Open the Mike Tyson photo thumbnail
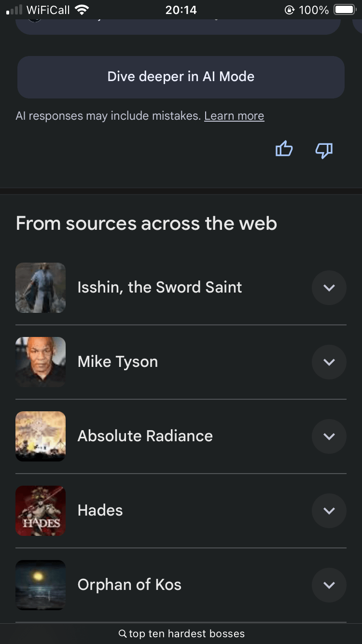 pyautogui.click(x=41, y=362)
